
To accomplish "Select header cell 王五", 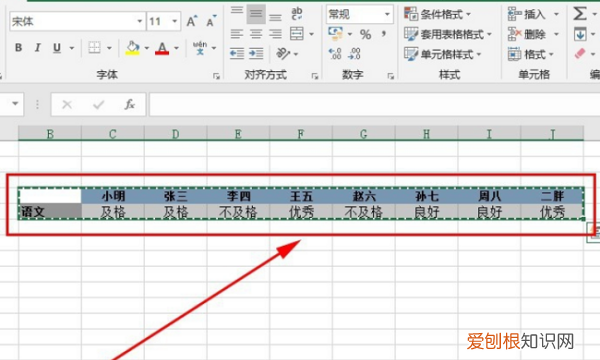I will 301,196.
